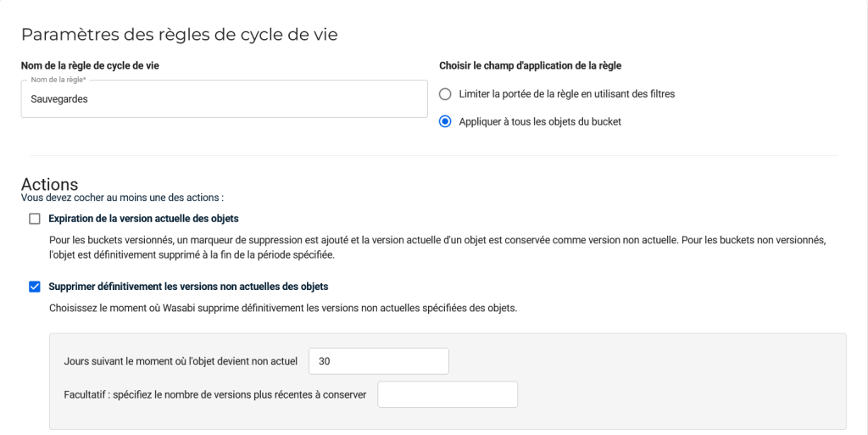Click the 'Choisissez le moment où Wasabi' description
Image resolution: width=868 pixels, height=435 pixels.
click(x=282, y=308)
